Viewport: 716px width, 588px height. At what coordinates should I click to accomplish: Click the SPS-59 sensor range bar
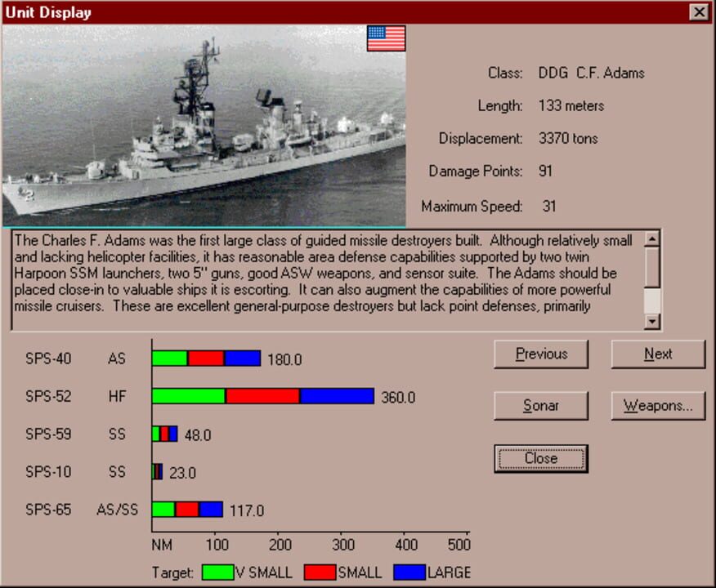[163, 435]
